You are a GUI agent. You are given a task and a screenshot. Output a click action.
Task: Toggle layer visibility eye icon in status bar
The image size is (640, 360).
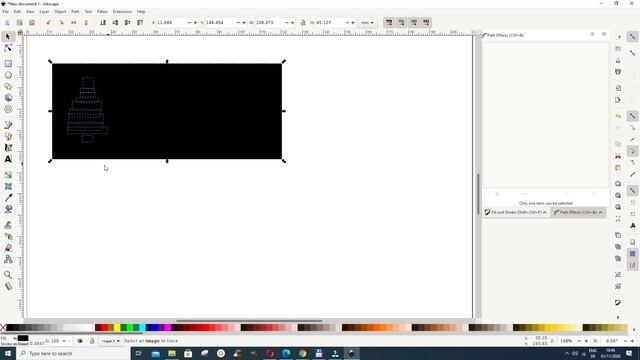pyautogui.click(x=80, y=341)
